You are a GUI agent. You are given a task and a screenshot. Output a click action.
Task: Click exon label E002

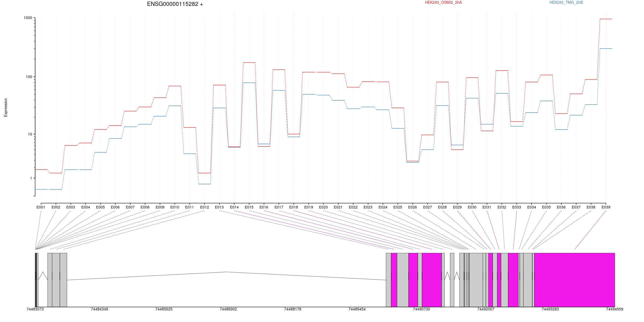click(56, 207)
